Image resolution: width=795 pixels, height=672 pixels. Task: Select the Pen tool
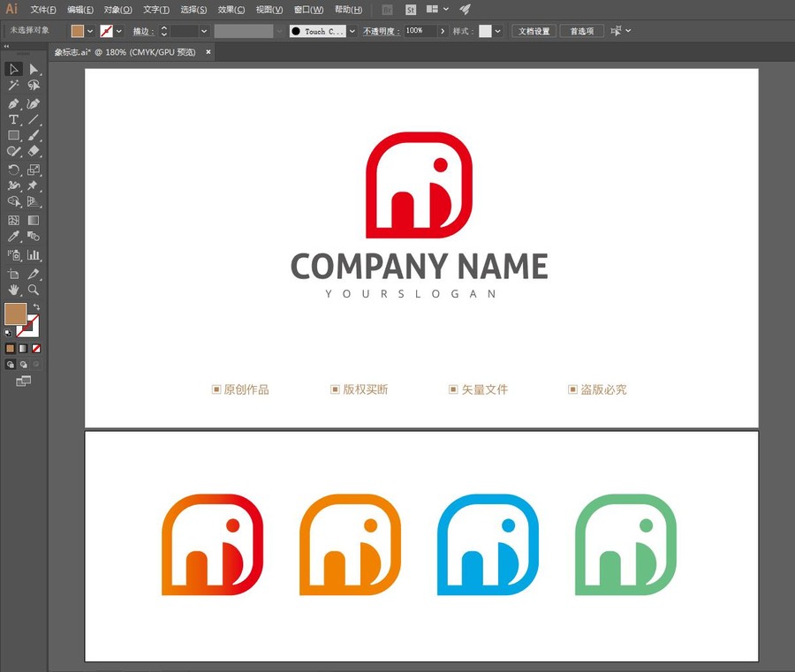13,104
